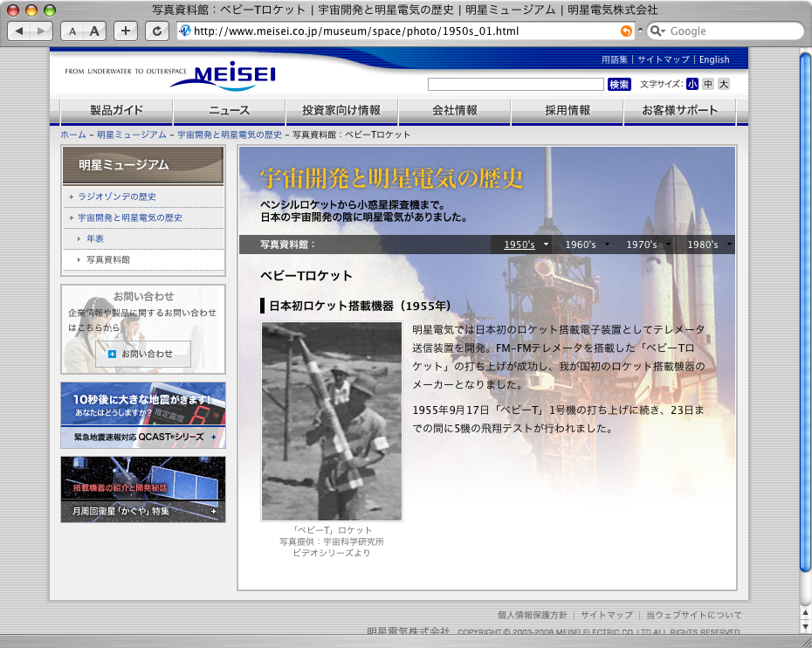Open the 製品ガイド navigation tab

116,110
